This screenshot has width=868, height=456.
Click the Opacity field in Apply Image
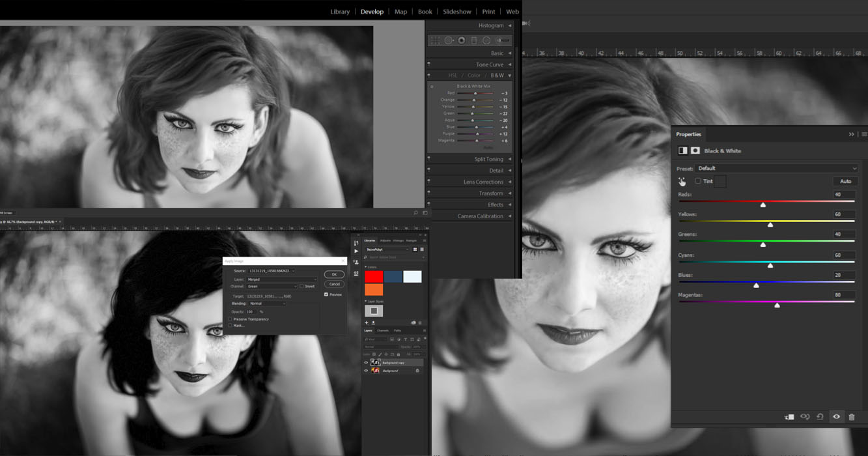click(x=249, y=312)
